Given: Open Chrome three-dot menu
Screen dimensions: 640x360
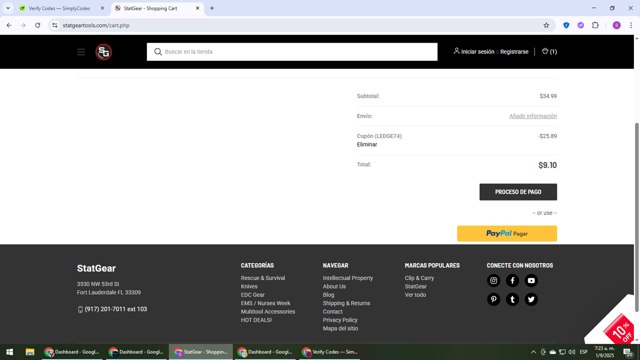Looking at the screenshot, I should 631,25.
